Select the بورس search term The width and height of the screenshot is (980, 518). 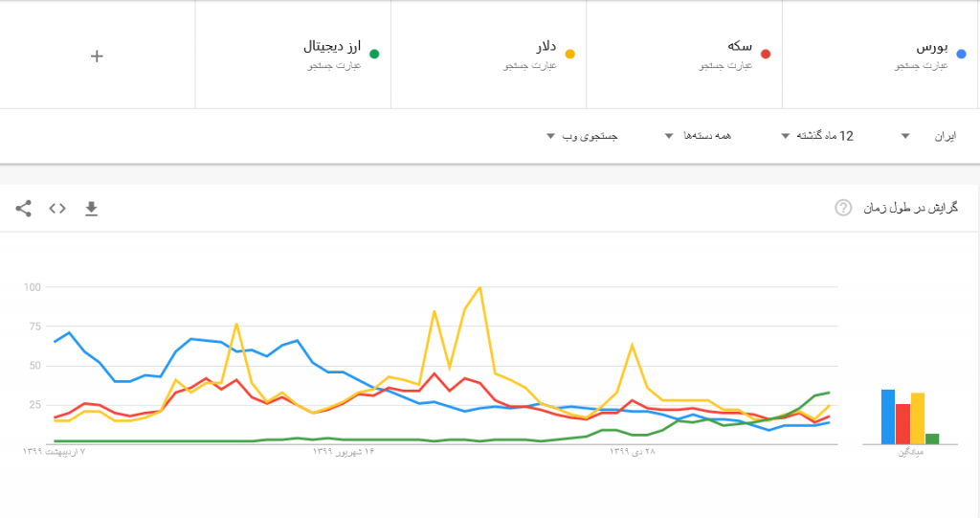click(x=931, y=47)
